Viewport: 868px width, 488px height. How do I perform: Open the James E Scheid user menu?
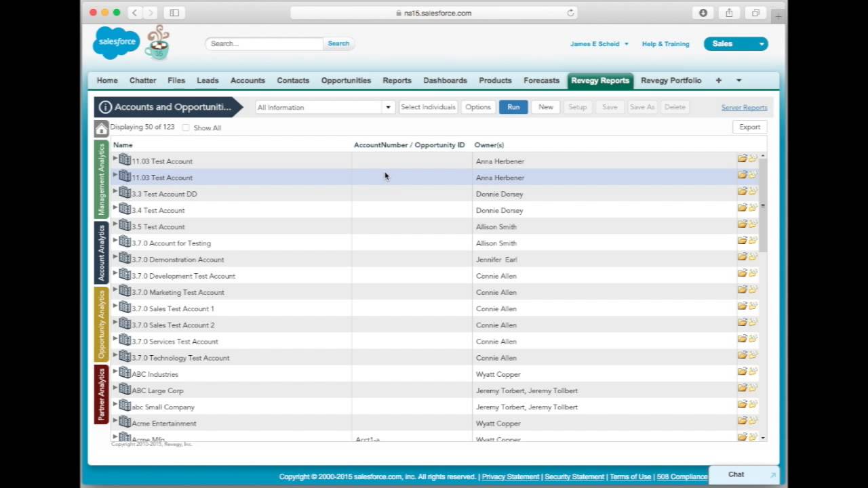click(x=599, y=43)
